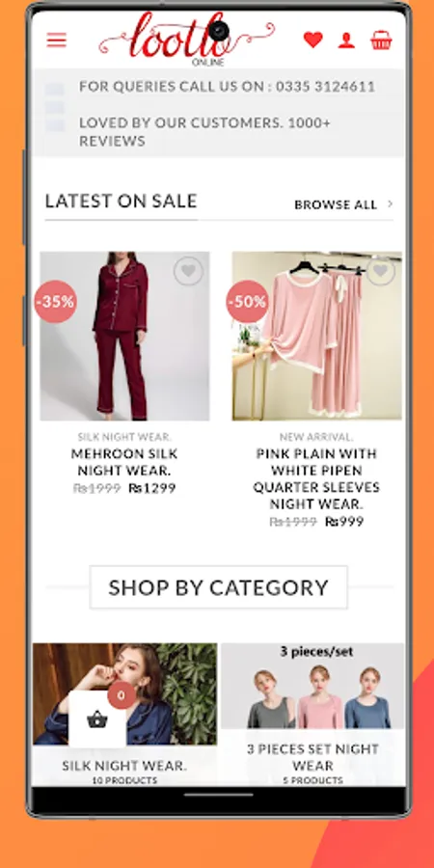Toggle wishlist heart on Mehroon Silk product
Viewport: 434px width, 868px height.
coord(189,271)
